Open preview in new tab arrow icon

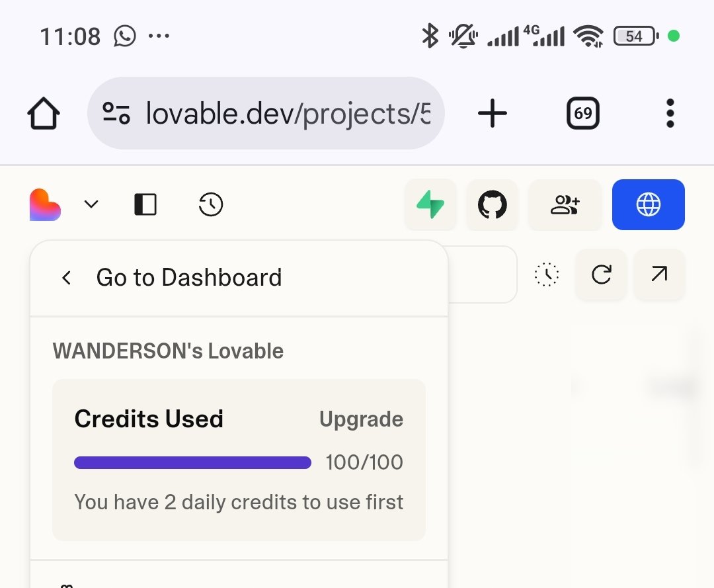659,274
